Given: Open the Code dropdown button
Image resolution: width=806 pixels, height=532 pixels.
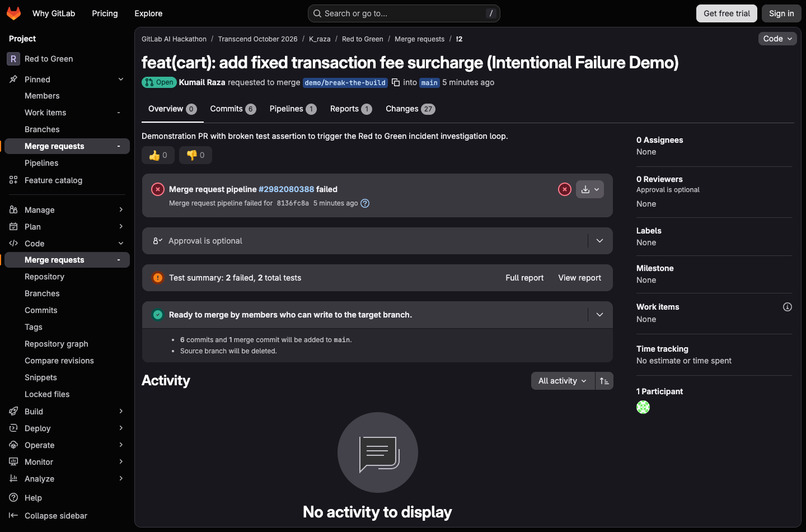Looking at the screenshot, I should coord(777,39).
